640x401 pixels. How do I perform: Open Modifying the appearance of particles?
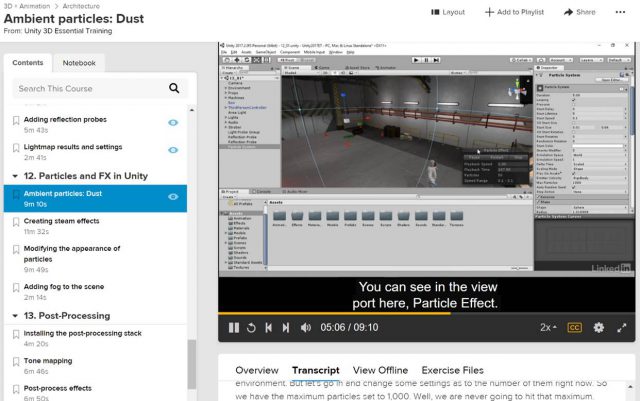72,254
